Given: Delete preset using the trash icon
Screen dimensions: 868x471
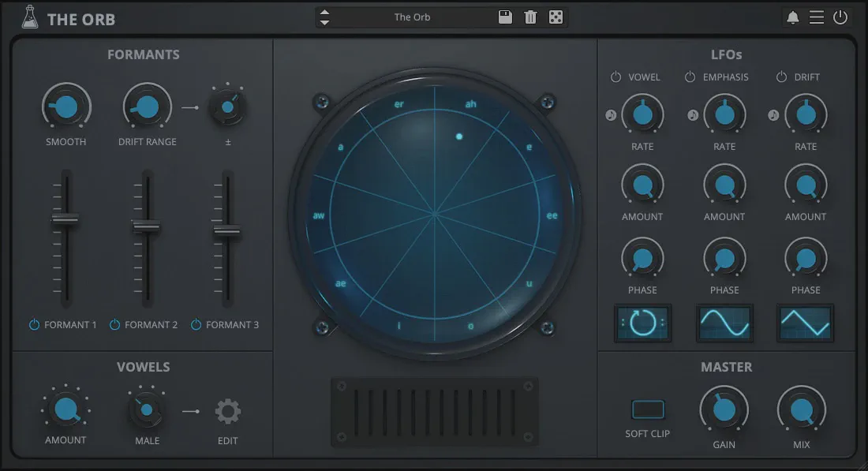Looking at the screenshot, I should [x=530, y=17].
